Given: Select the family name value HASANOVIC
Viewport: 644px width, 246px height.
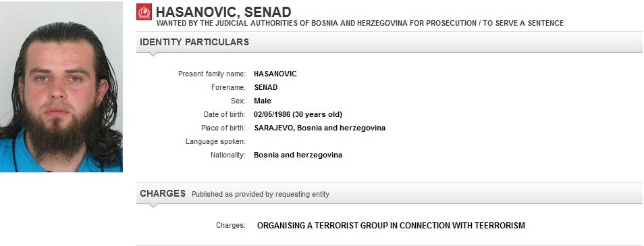Looking at the screenshot, I should pyautogui.click(x=275, y=74).
